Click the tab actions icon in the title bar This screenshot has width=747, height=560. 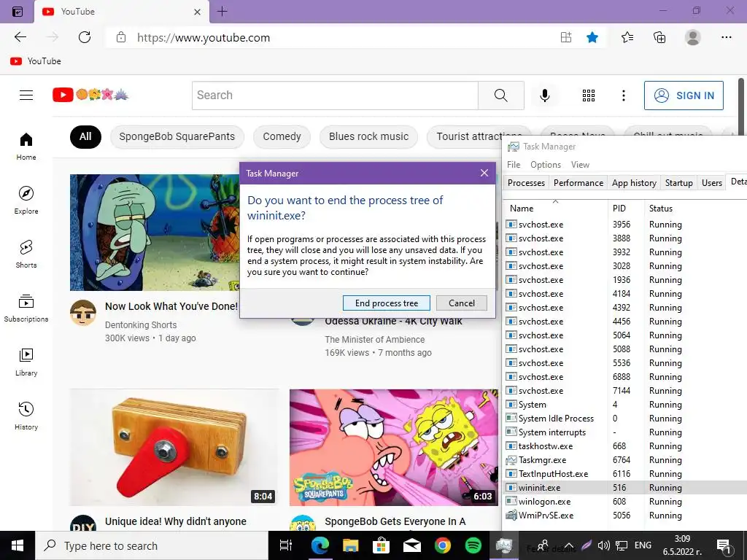click(18, 12)
